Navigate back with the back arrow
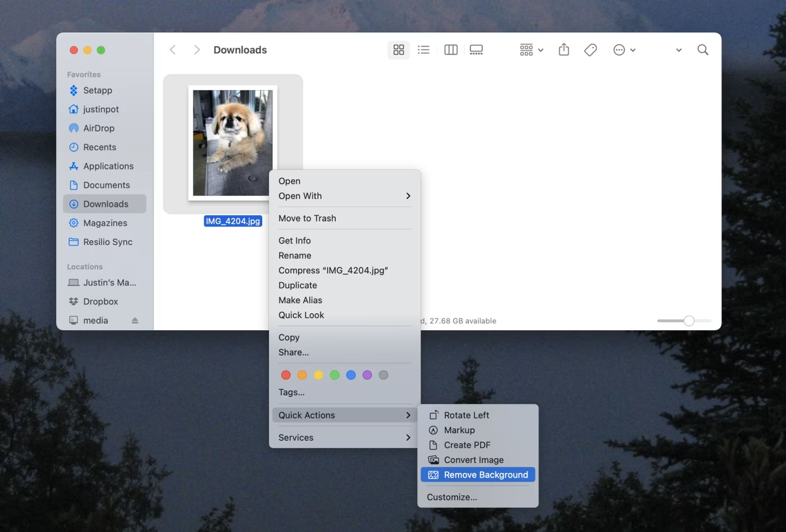786x532 pixels. tap(173, 50)
